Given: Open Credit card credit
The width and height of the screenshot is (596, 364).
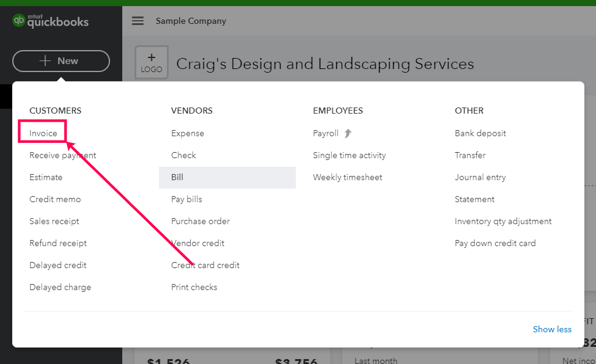Looking at the screenshot, I should tap(205, 265).
